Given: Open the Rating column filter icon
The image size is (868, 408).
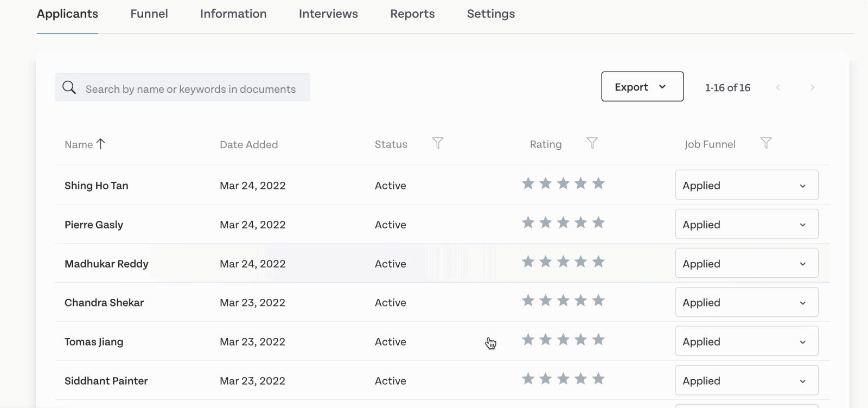Looking at the screenshot, I should [x=592, y=143].
